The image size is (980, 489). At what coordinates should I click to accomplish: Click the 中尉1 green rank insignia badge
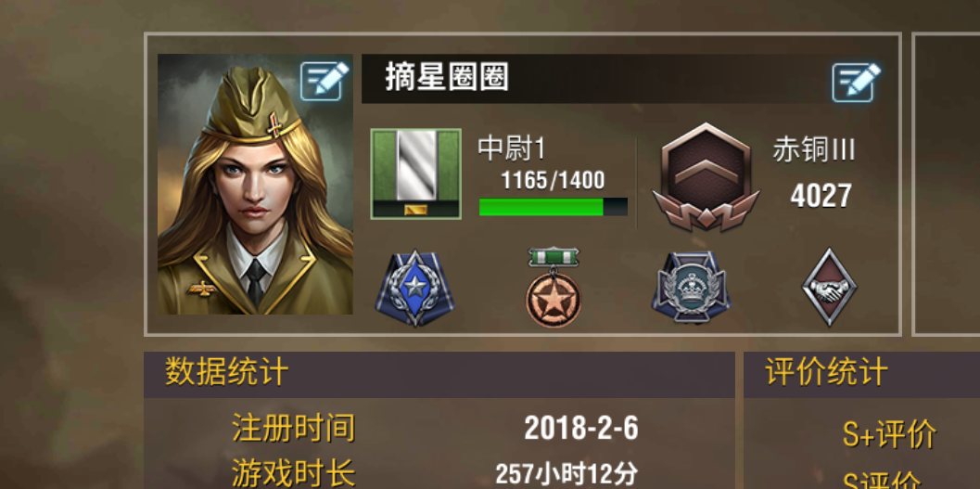click(415, 174)
